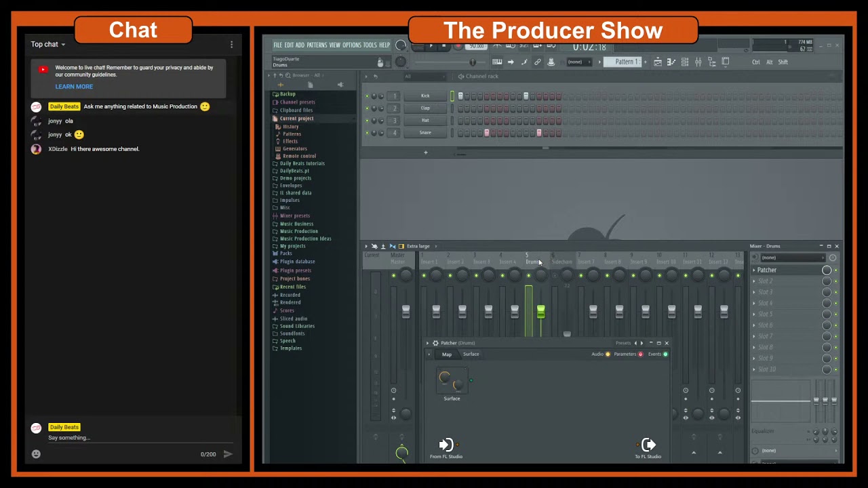The width and height of the screenshot is (868, 488).
Task: Click the brush icon in the toolbar
Action: click(x=524, y=62)
